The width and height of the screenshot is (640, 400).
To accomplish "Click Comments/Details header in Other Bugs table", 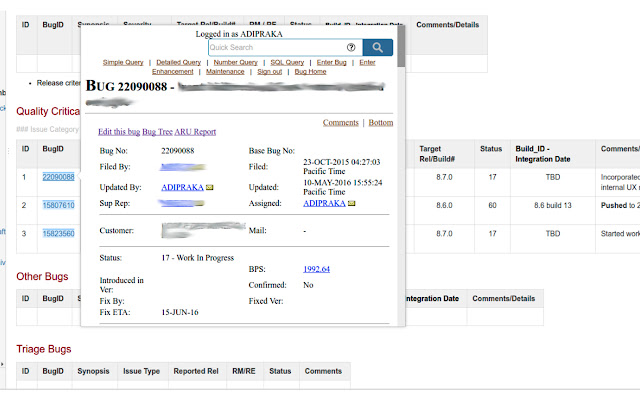I will (x=504, y=298).
